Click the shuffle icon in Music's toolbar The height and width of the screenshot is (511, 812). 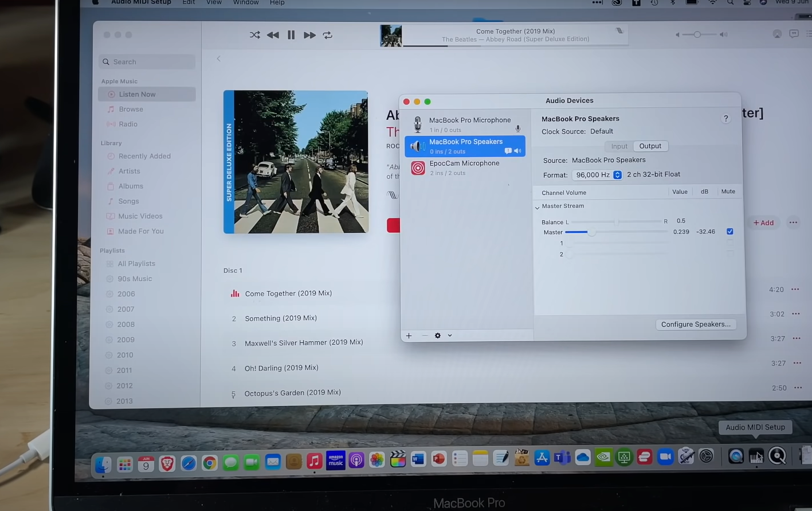(x=254, y=35)
